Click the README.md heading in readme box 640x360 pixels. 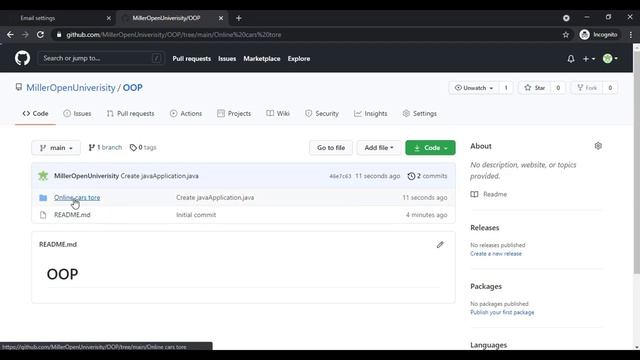click(x=58, y=244)
